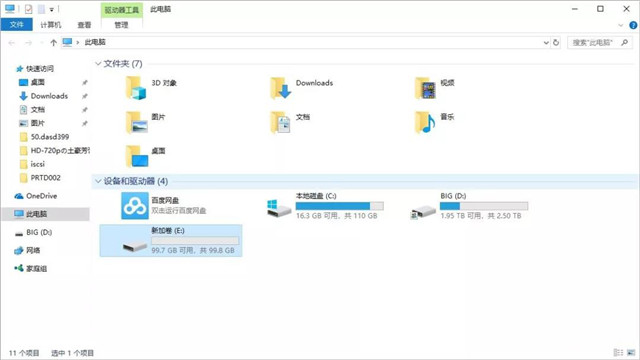Open the Baidu Netdisk (百度网盘) icon
Screen dimensions: 640x360
(x=135, y=206)
